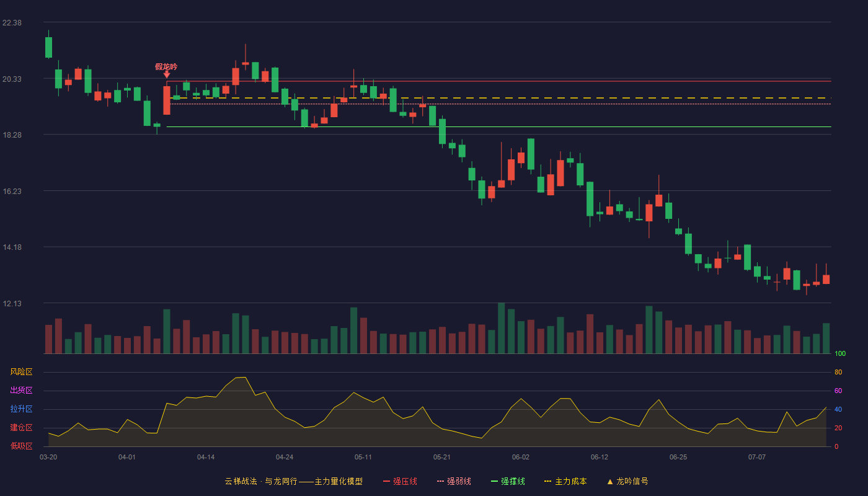Click the 05-11 date axis label
Image resolution: width=868 pixels, height=496 pixels.
click(x=363, y=457)
